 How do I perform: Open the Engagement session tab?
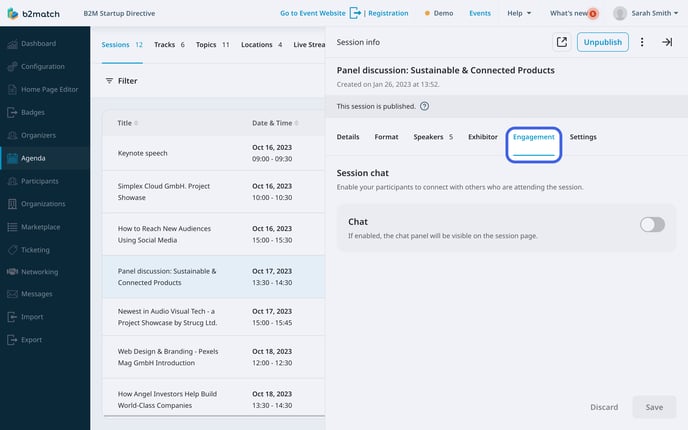534,137
